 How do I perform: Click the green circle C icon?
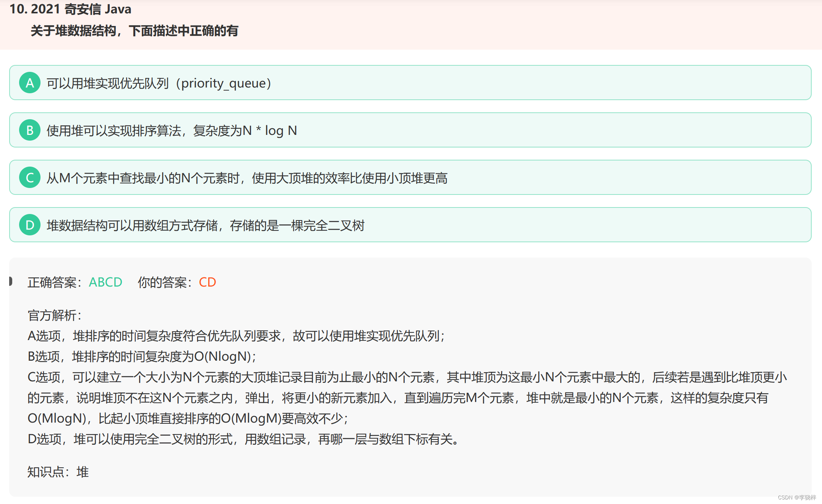pos(30,178)
